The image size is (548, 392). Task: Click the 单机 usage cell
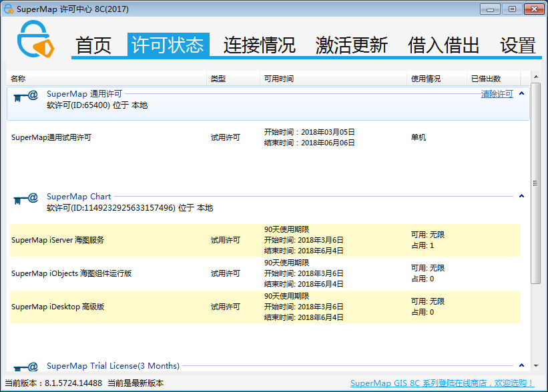[x=419, y=137]
